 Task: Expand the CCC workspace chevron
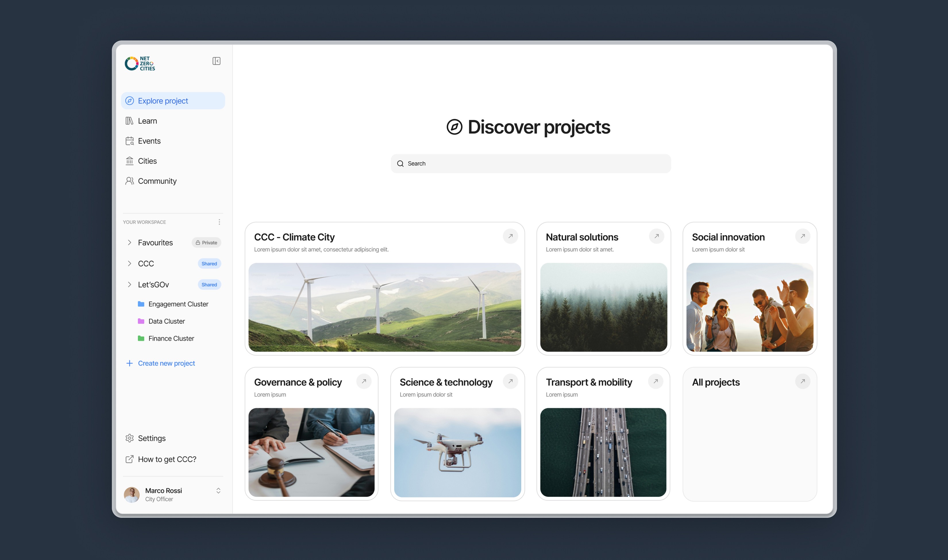tap(130, 263)
